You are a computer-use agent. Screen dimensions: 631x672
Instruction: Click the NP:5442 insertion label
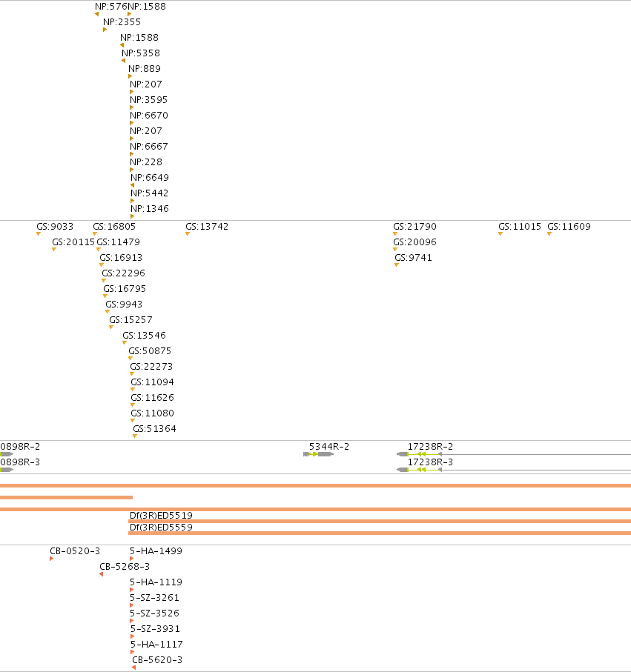(149, 193)
